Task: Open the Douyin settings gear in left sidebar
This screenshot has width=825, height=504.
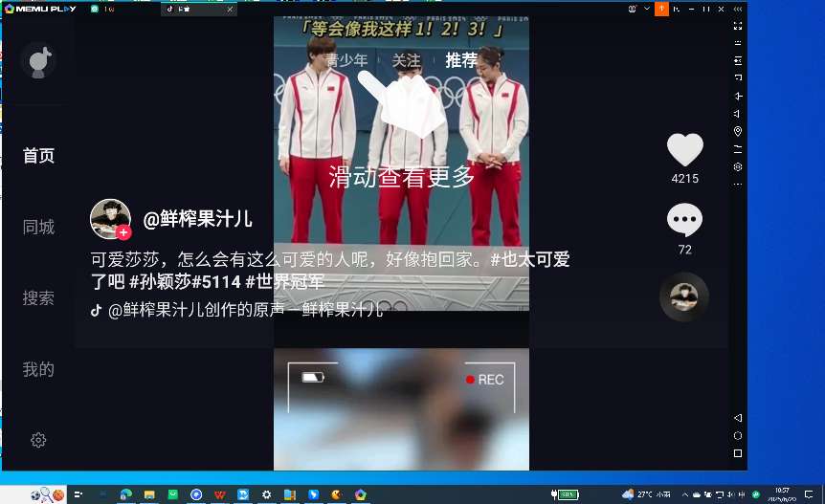Action: (x=38, y=440)
